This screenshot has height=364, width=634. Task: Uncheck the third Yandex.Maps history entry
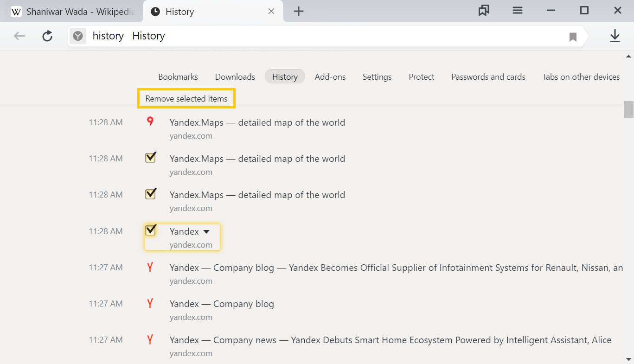pyautogui.click(x=150, y=194)
